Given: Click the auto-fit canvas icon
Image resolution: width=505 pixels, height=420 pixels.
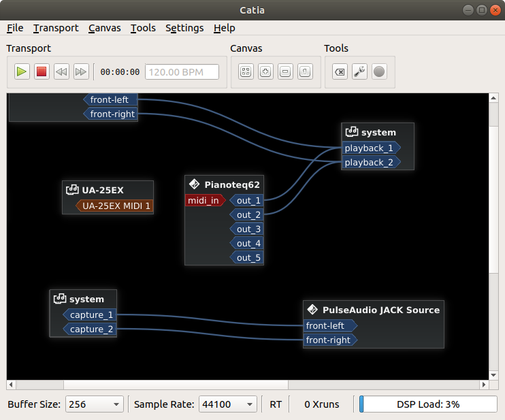Looking at the screenshot, I should coord(246,71).
